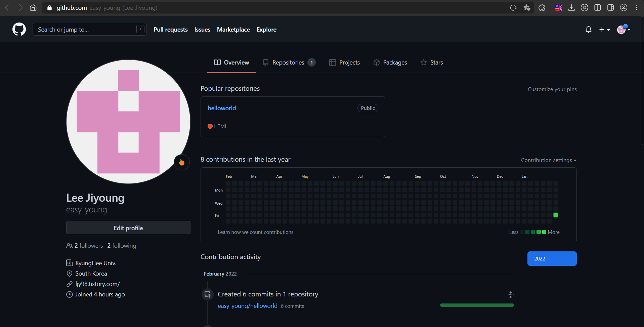This screenshot has height=327, width=644.
Task: View the 2 following list
Action: pos(122,246)
